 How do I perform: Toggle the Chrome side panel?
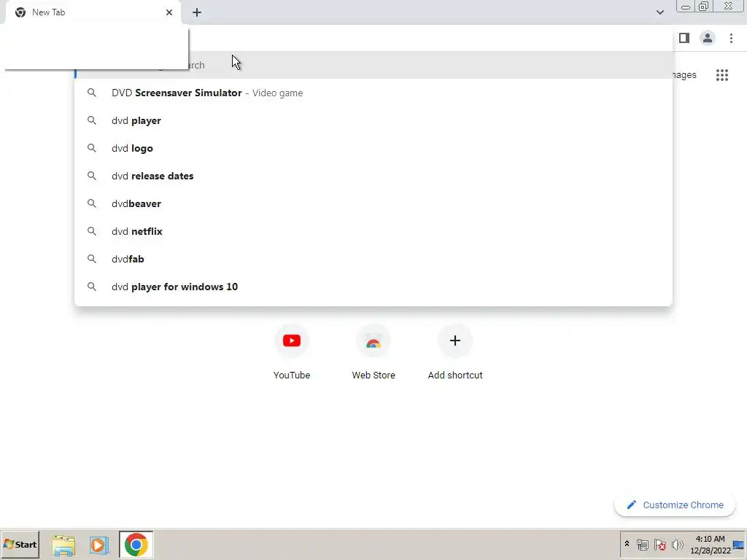pyautogui.click(x=684, y=38)
